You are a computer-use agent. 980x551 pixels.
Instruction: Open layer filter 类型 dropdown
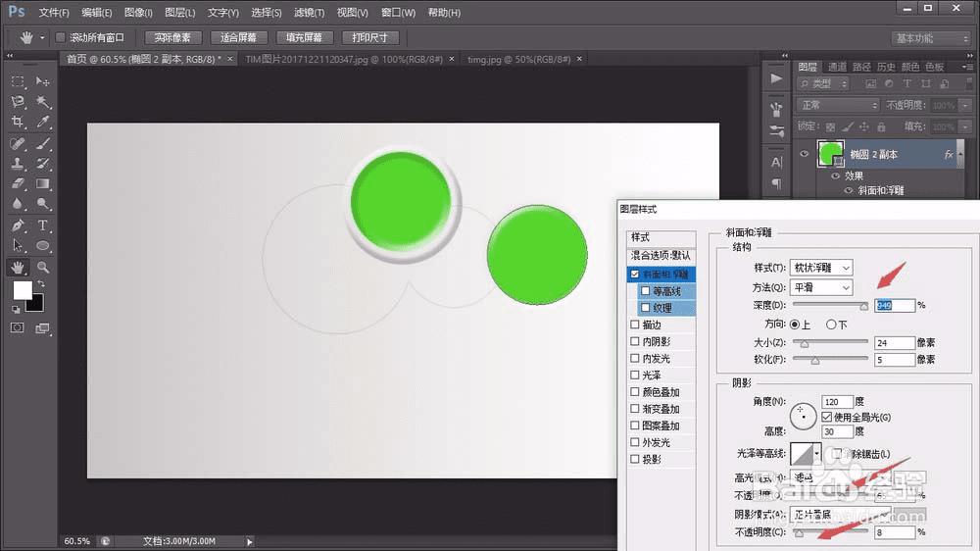[823, 83]
